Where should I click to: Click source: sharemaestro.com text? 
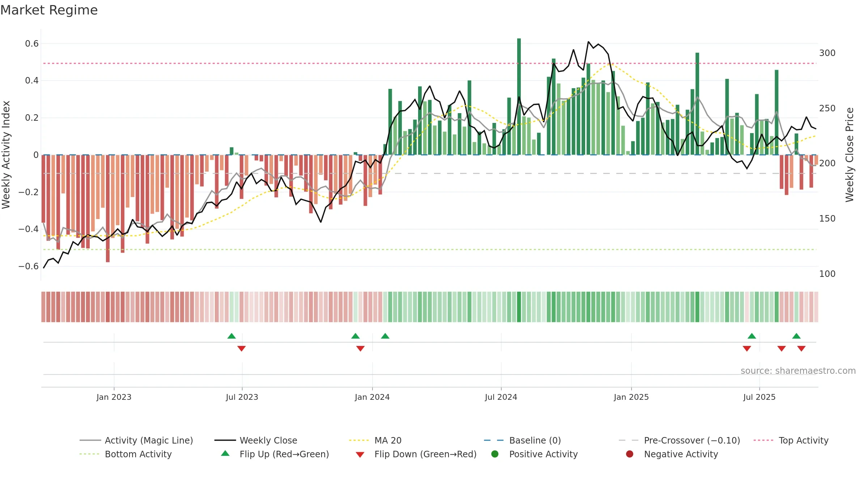tap(798, 371)
